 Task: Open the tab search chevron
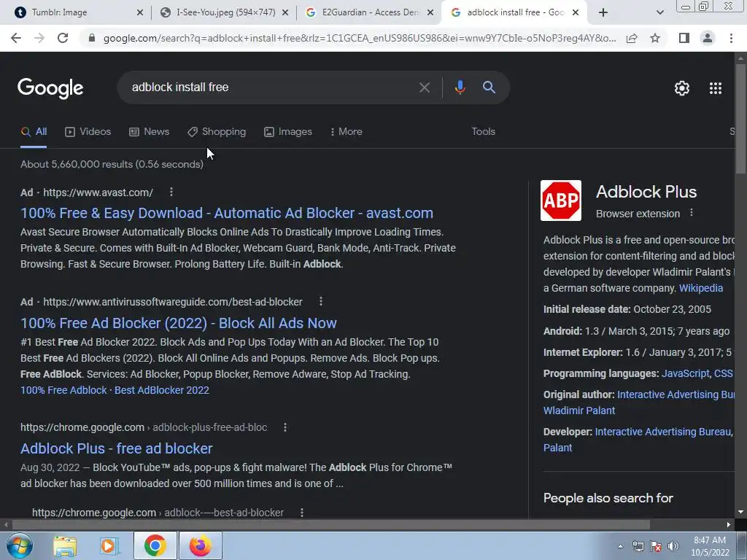659,12
